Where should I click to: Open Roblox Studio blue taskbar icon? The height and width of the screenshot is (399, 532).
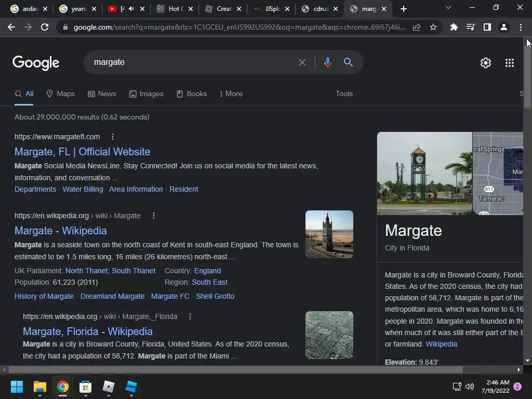(131, 387)
